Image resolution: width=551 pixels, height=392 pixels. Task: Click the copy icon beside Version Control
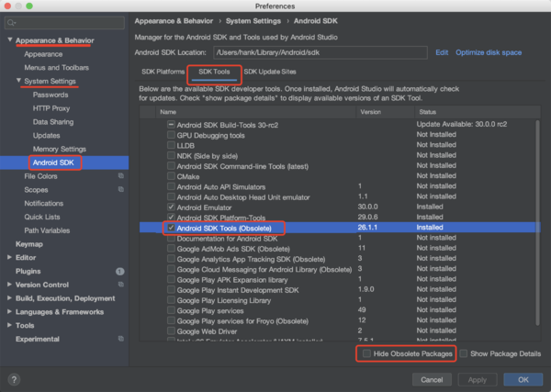121,285
